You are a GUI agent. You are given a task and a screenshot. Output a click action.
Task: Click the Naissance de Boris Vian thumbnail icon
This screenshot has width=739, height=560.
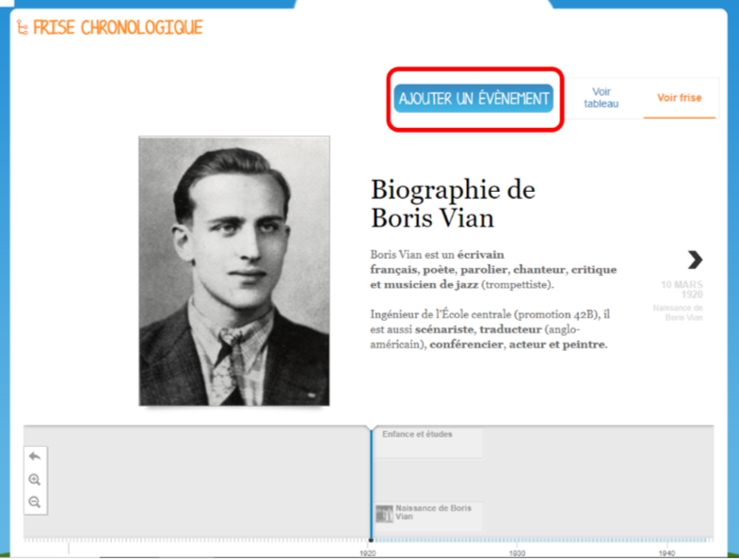click(x=384, y=513)
